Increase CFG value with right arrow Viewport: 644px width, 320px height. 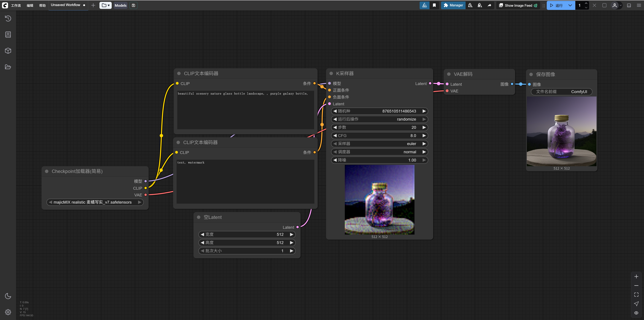pyautogui.click(x=424, y=136)
